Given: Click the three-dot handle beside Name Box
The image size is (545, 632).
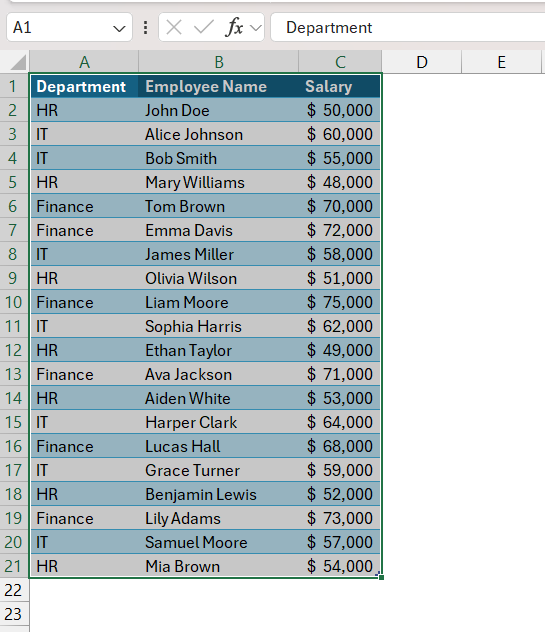Looking at the screenshot, I should coord(146,27).
